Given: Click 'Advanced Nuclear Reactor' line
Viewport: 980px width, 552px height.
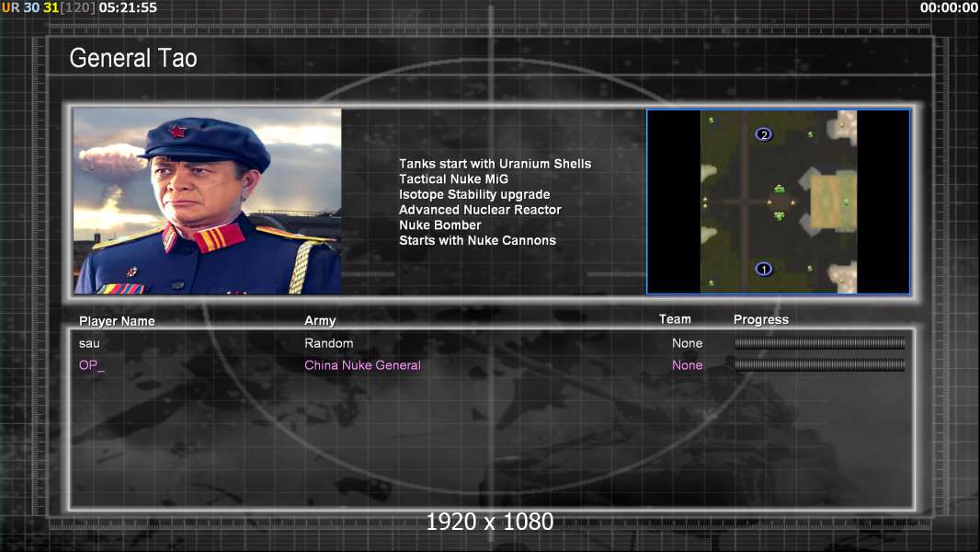Looking at the screenshot, I should (x=480, y=210).
